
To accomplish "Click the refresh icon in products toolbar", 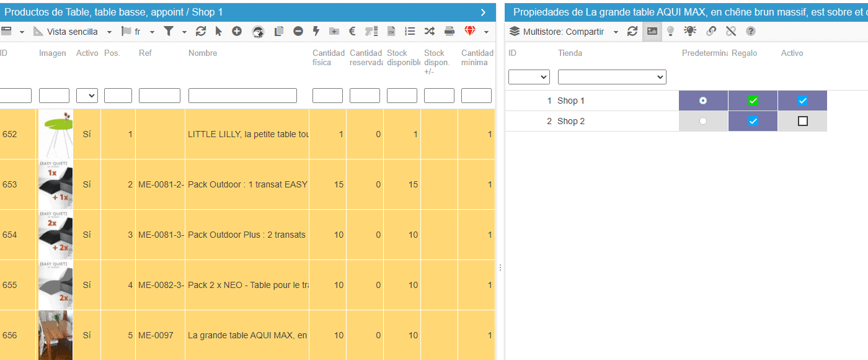I will [200, 31].
